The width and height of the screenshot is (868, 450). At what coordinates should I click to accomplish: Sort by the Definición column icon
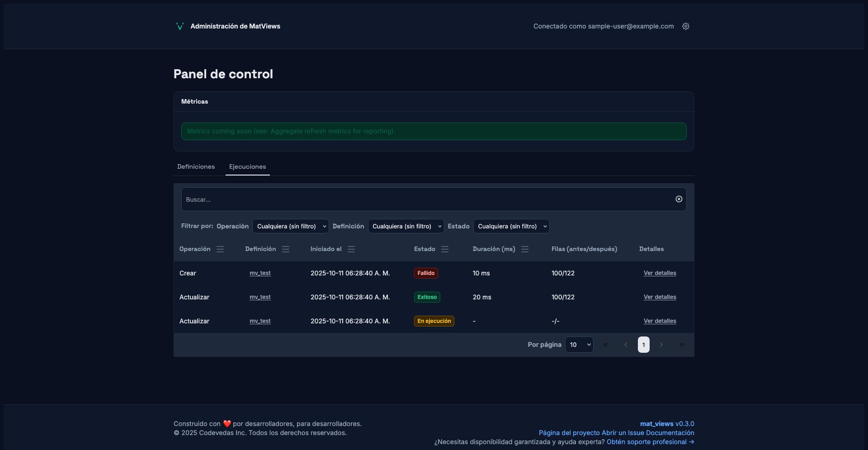pos(286,249)
